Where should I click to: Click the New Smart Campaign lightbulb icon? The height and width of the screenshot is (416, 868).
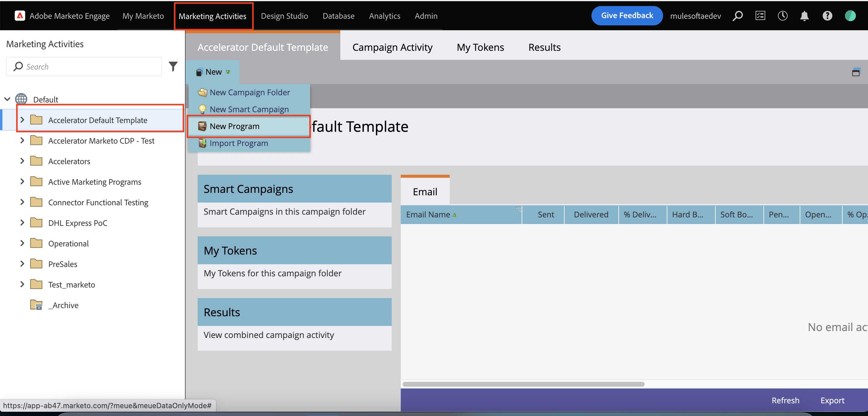click(202, 109)
